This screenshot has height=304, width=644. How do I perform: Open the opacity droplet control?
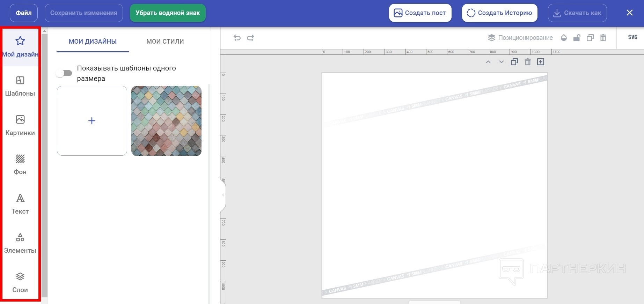pos(564,38)
